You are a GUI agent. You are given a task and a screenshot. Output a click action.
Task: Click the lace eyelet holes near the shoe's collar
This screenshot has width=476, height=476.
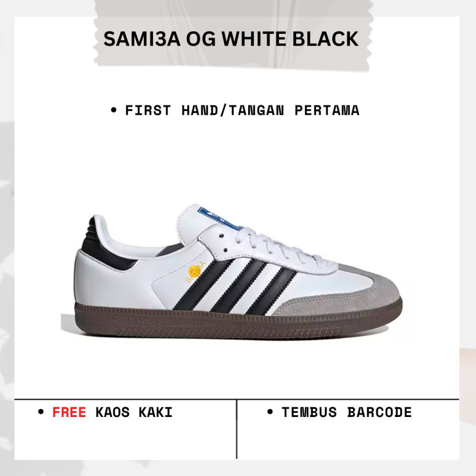coord(223,243)
